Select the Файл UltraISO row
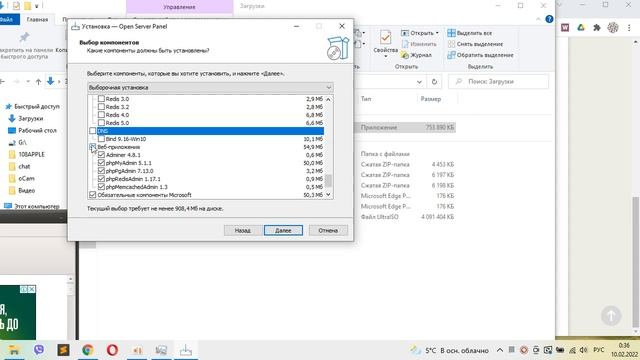 407,217
